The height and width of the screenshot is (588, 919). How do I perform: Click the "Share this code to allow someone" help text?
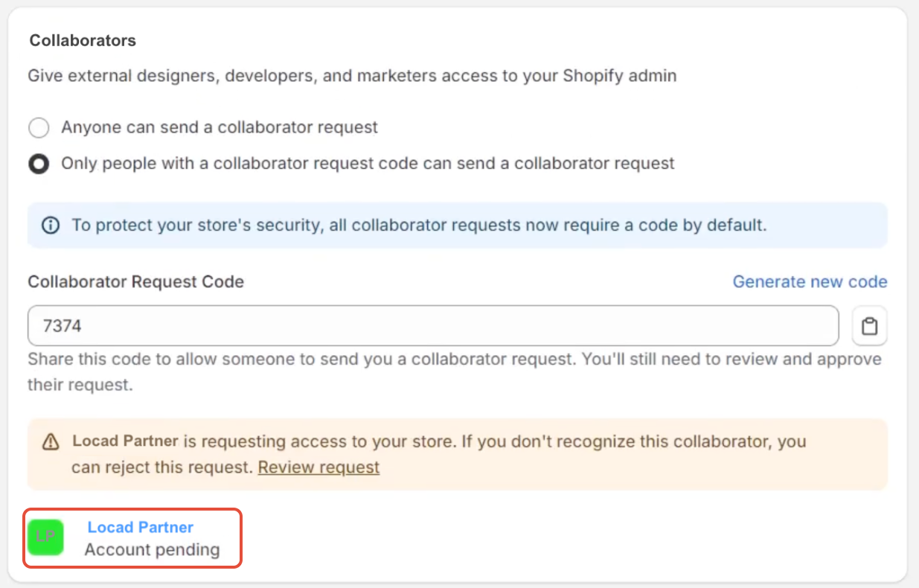click(x=455, y=372)
